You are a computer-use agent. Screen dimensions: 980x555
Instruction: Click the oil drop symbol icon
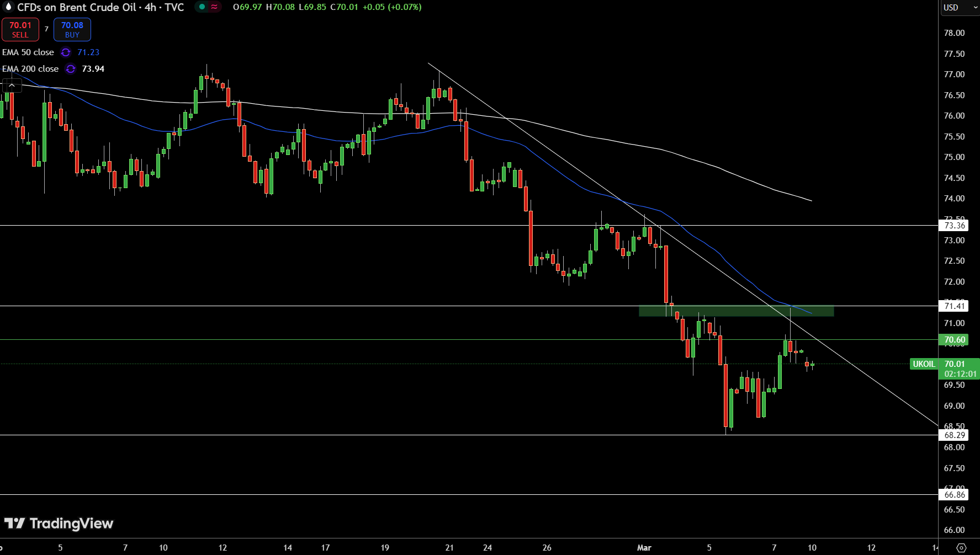tap(8, 7)
